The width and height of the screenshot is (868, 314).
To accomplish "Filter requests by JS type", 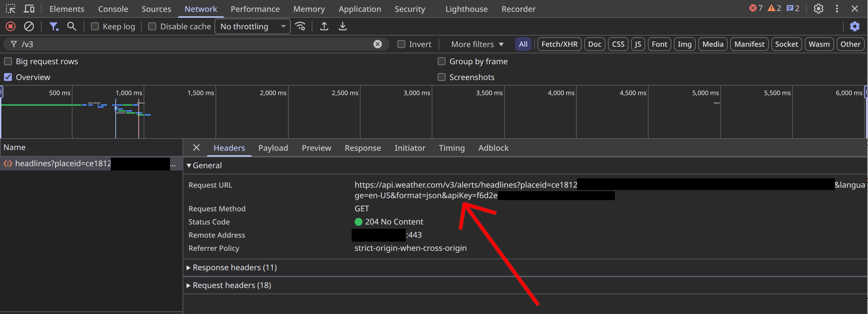I will pos(638,44).
